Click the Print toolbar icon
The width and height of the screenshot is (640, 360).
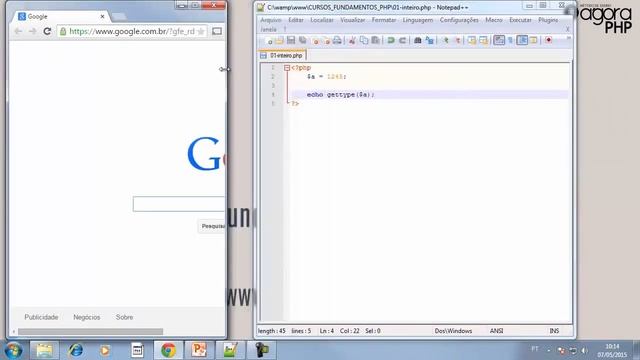pos(337,40)
